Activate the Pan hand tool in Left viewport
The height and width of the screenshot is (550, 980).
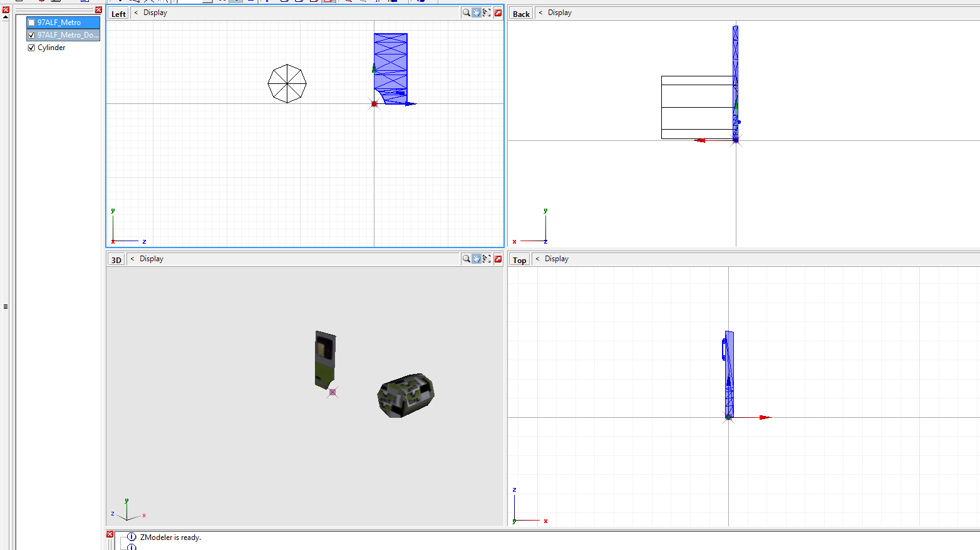[x=476, y=12]
